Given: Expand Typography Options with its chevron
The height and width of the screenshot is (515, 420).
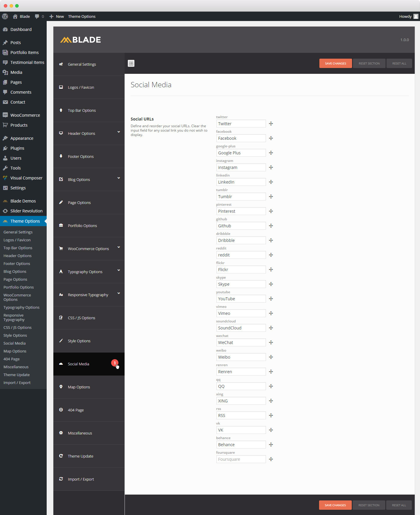Looking at the screenshot, I should click(x=119, y=270).
